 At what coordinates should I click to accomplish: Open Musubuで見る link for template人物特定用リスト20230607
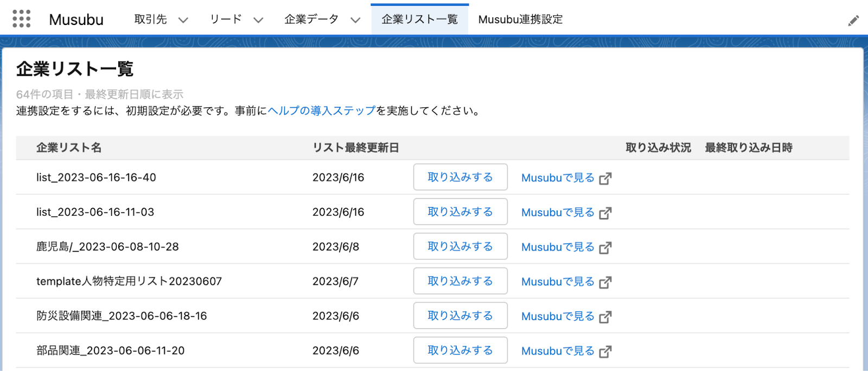point(558,282)
